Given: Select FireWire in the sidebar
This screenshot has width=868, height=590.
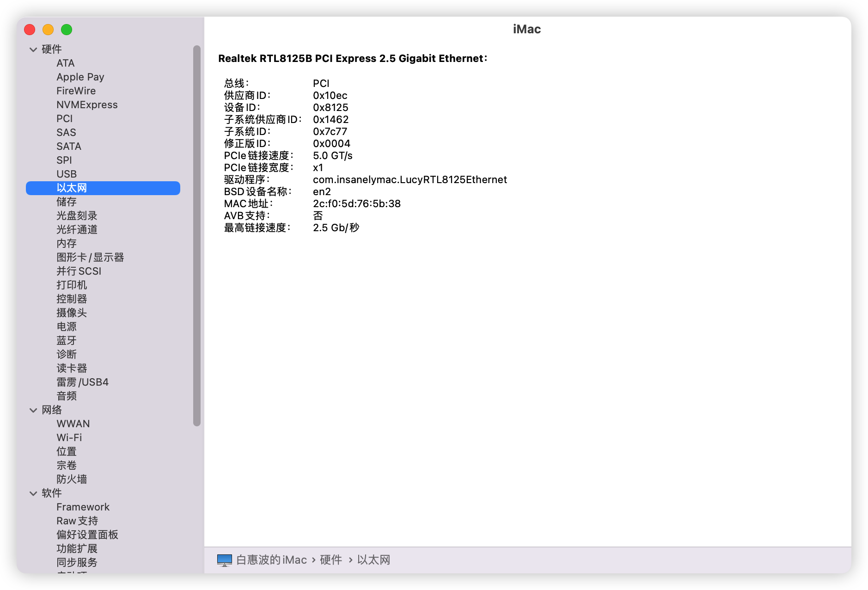Looking at the screenshot, I should tap(76, 91).
